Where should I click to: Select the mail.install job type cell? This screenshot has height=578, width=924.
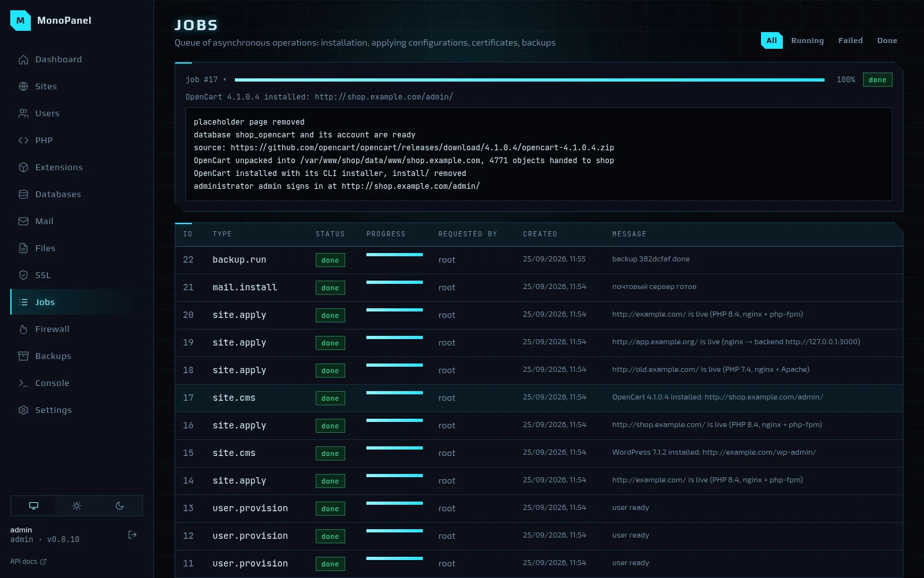(x=245, y=288)
